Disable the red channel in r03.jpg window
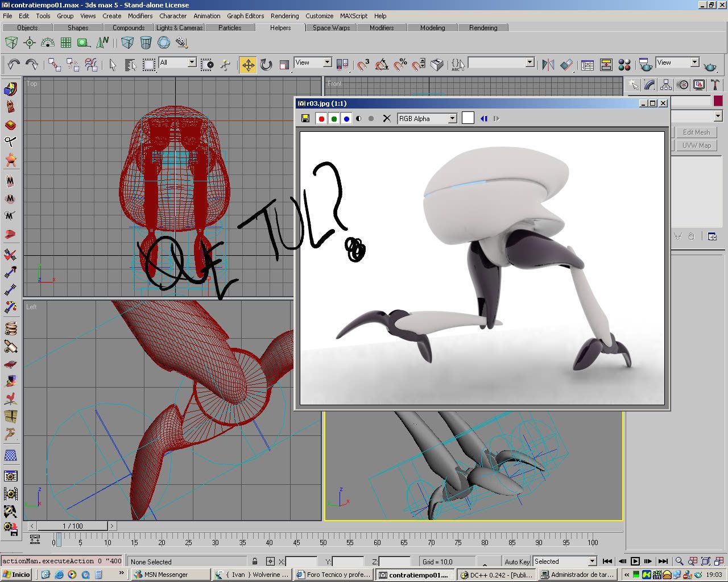 321,118
